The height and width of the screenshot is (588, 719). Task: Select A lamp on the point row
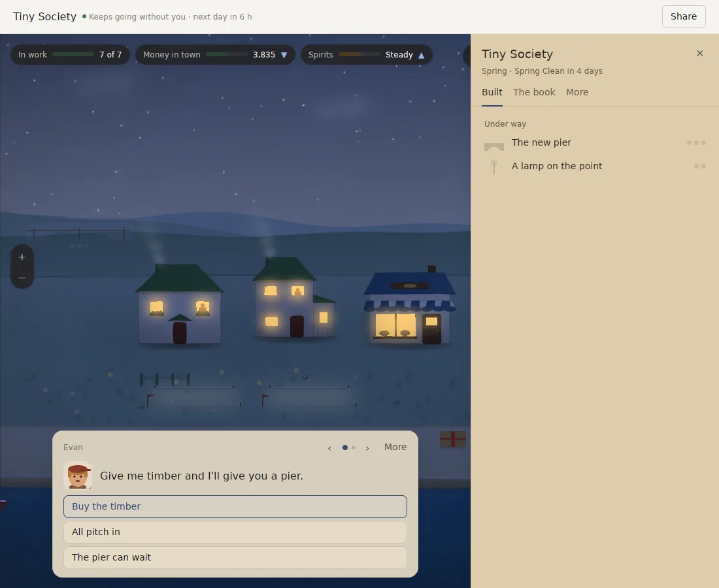[595, 167]
